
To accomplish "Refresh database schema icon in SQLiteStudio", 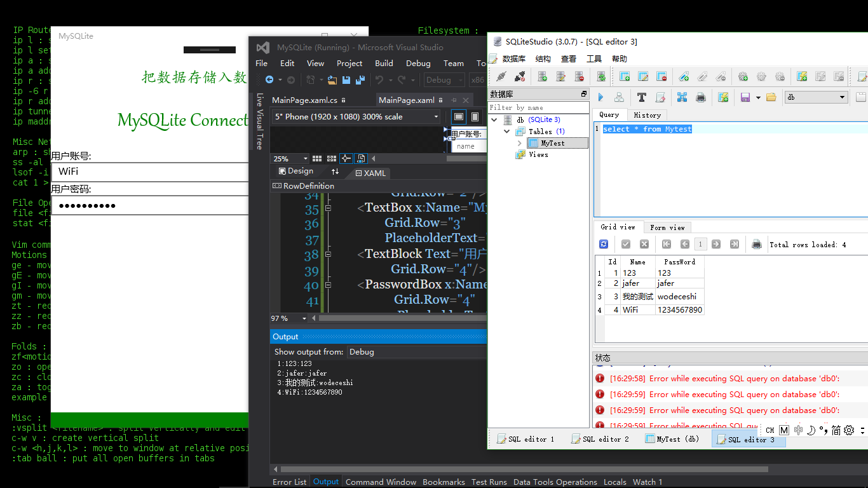I will (601, 76).
